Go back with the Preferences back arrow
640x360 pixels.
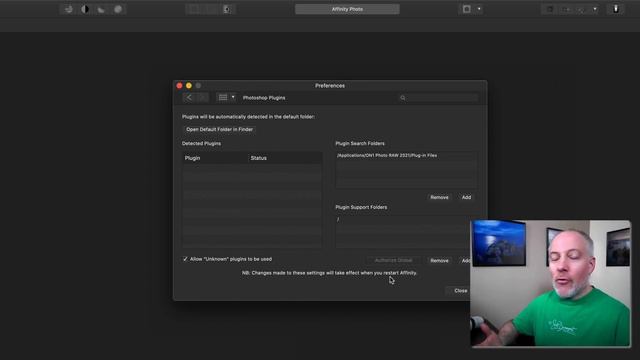189,98
